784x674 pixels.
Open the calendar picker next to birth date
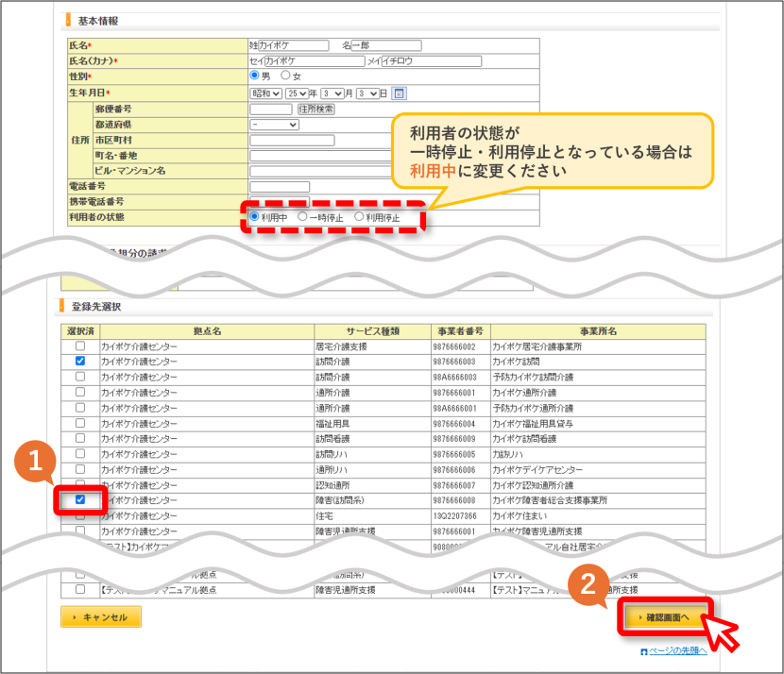click(x=399, y=93)
